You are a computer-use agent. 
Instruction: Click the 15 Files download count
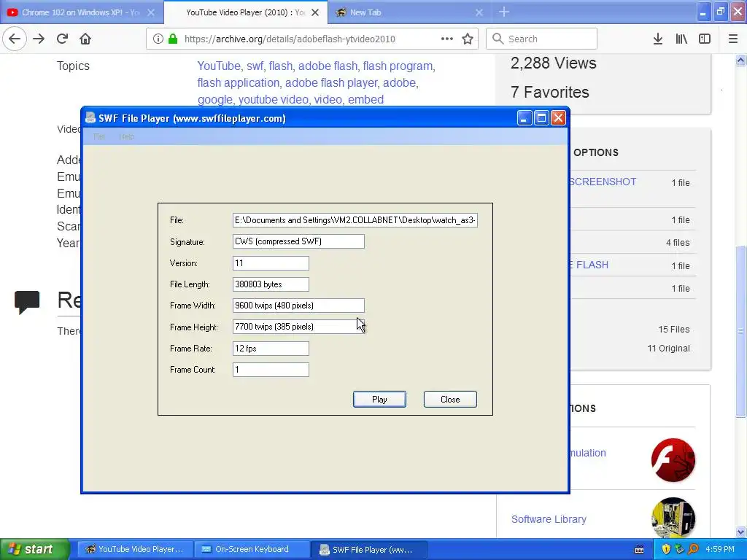click(x=673, y=329)
